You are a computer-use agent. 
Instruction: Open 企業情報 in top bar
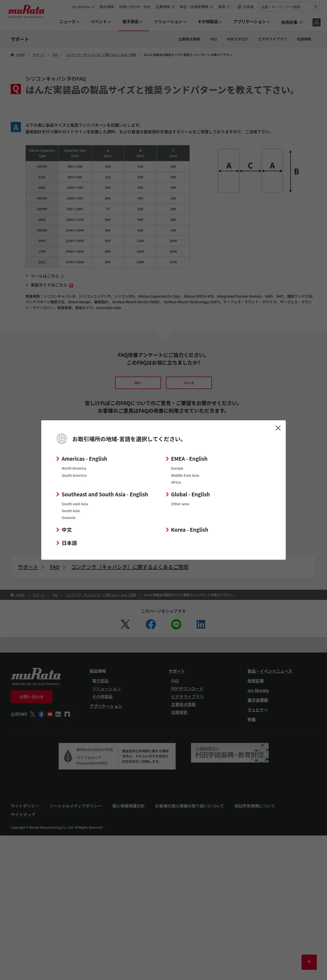pos(165,7)
